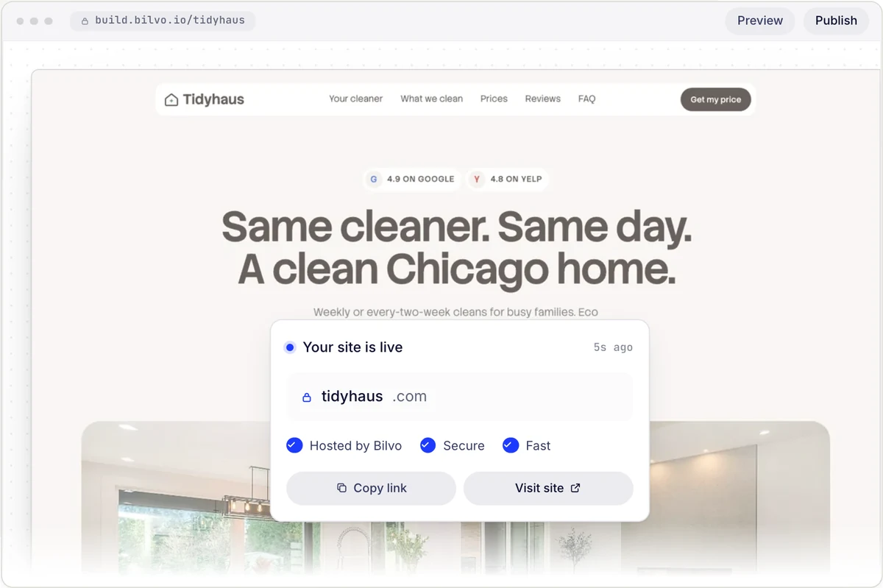
Task: Click the Yelp Y rating badge icon
Action: click(477, 179)
